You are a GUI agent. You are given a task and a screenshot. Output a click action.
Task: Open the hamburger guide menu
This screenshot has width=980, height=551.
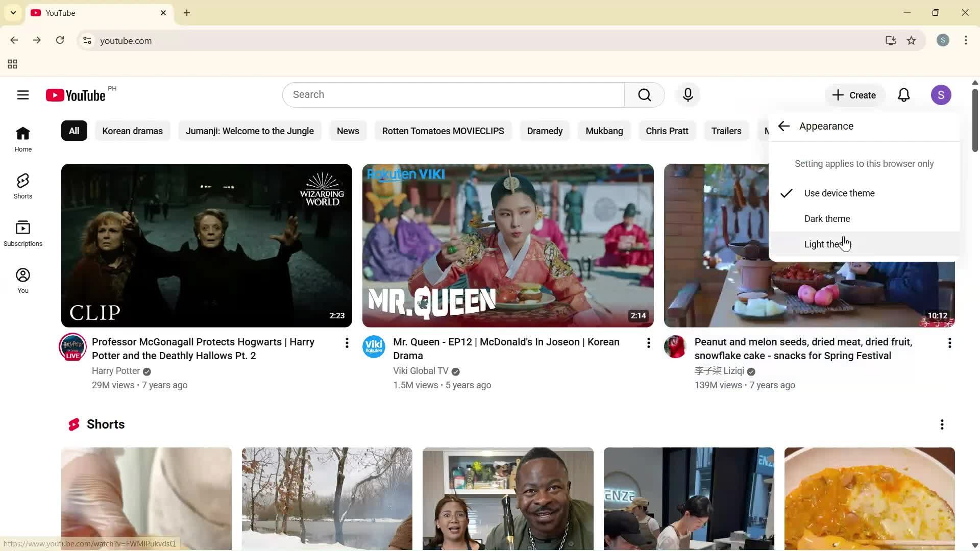pos(23,95)
